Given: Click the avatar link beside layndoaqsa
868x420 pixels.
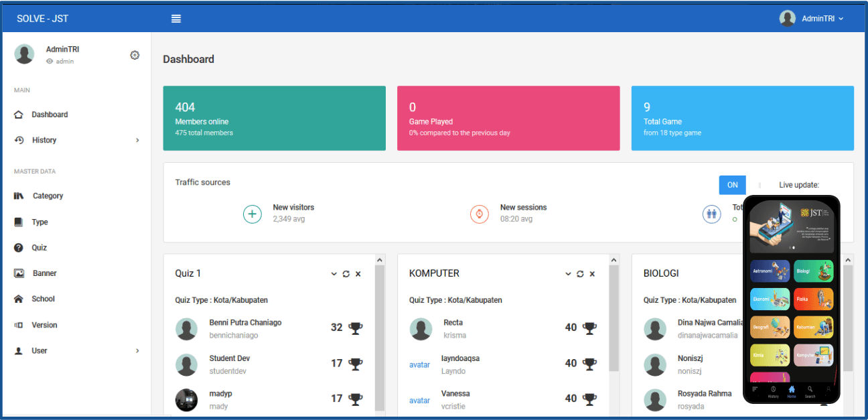Looking at the screenshot, I should 419,365.
